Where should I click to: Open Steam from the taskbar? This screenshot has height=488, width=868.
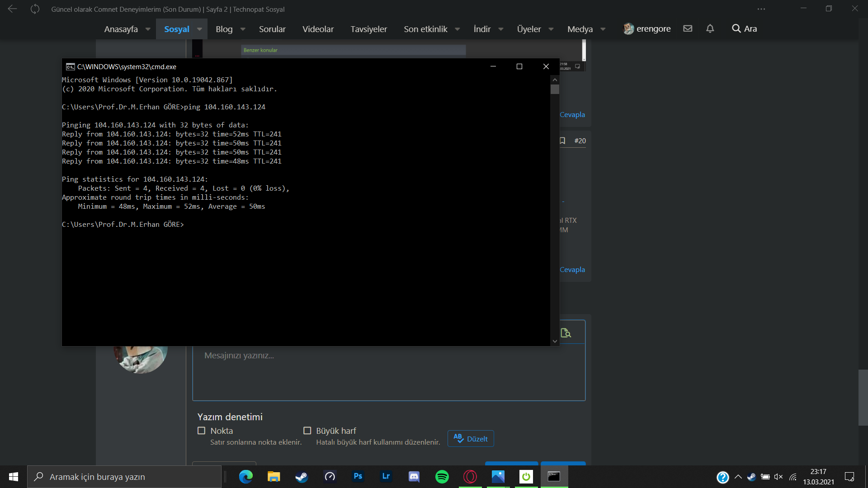[302, 477]
